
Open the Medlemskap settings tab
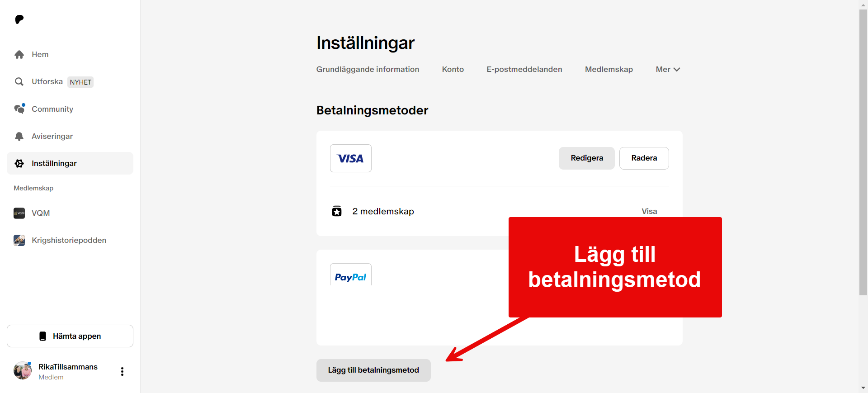609,69
